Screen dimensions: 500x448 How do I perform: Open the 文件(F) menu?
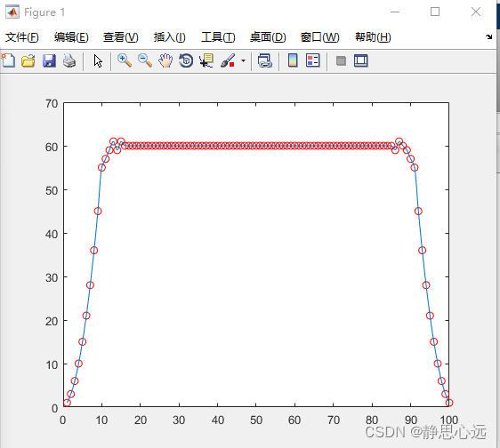(x=21, y=37)
